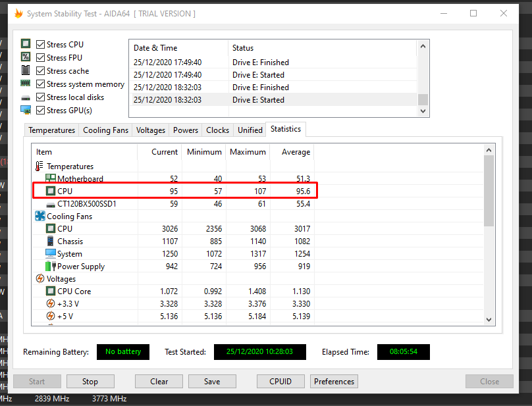Image resolution: width=532 pixels, height=406 pixels.
Task: Click the AIDA64 flame icon in title bar
Action: point(18,14)
